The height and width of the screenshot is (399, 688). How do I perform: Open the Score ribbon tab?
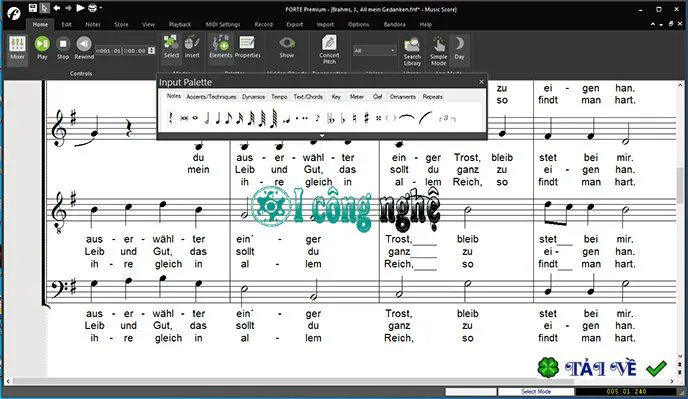click(x=122, y=25)
